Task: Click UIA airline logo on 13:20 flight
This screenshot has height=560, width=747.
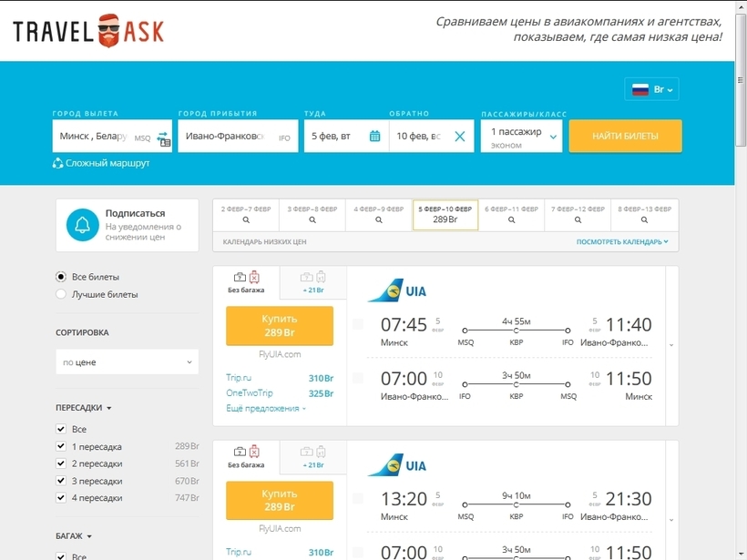Action: pos(397,464)
